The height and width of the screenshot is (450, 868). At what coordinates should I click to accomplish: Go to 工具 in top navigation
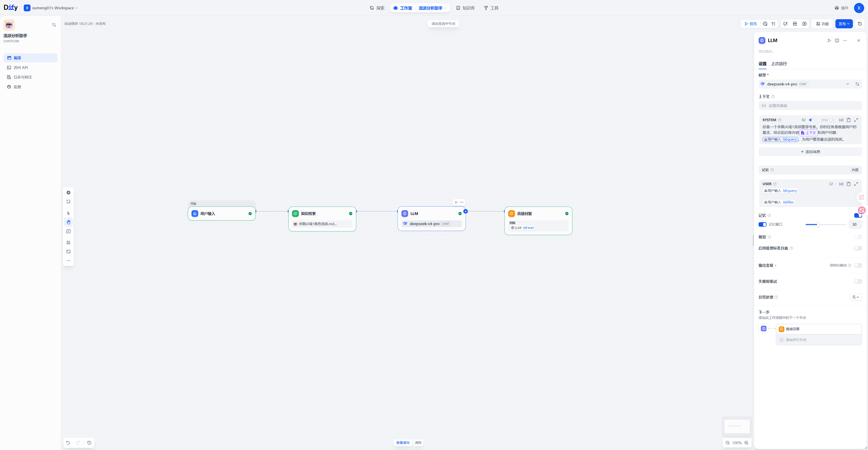tap(491, 8)
